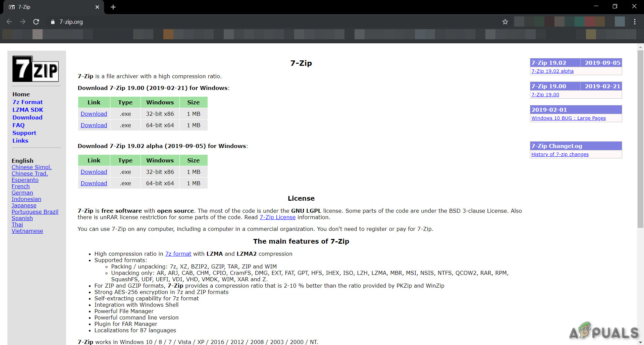Switch language to Chinese Trad.
This screenshot has height=345, width=644.
pos(30,174)
